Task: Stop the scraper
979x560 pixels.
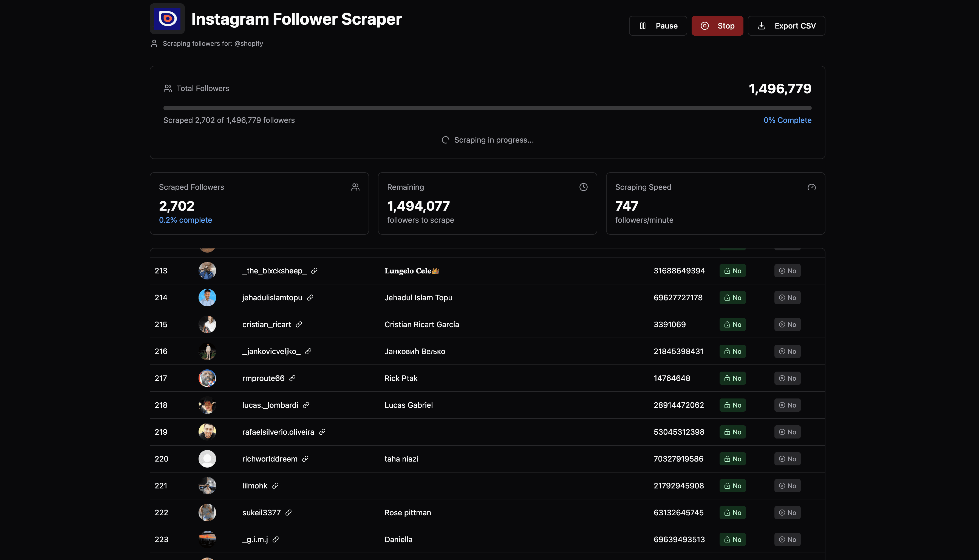Action: 717,26
